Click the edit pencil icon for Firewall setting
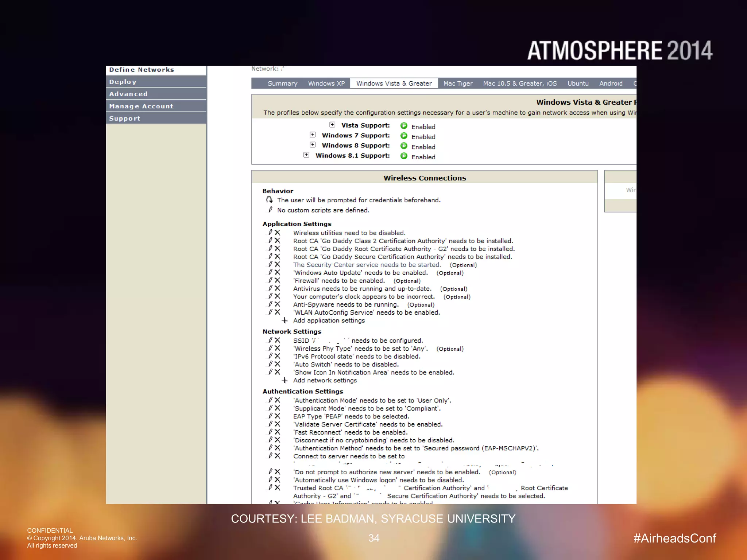The image size is (747, 560). pos(270,280)
